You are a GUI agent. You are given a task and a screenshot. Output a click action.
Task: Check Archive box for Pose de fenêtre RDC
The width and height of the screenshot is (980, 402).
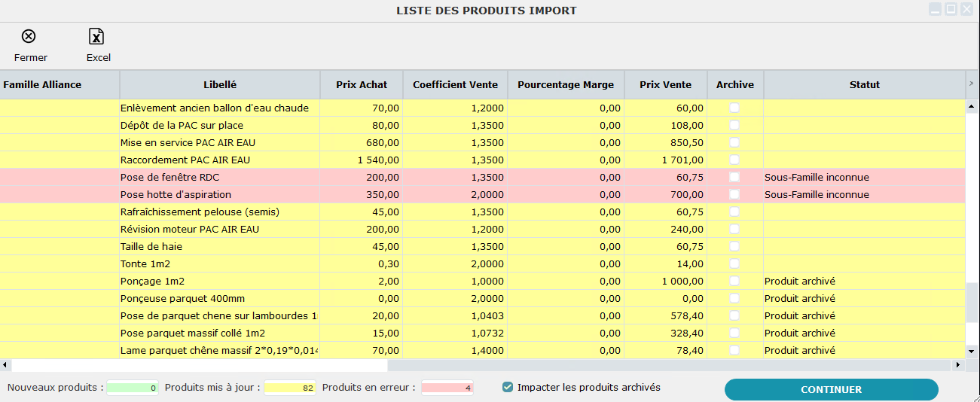pyautogui.click(x=734, y=178)
